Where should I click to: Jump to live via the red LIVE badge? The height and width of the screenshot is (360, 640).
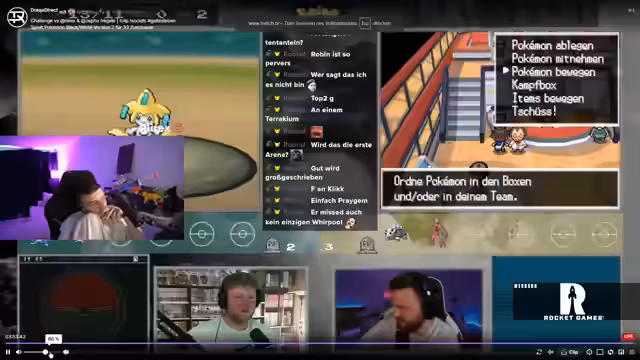pyautogui.click(x=629, y=336)
